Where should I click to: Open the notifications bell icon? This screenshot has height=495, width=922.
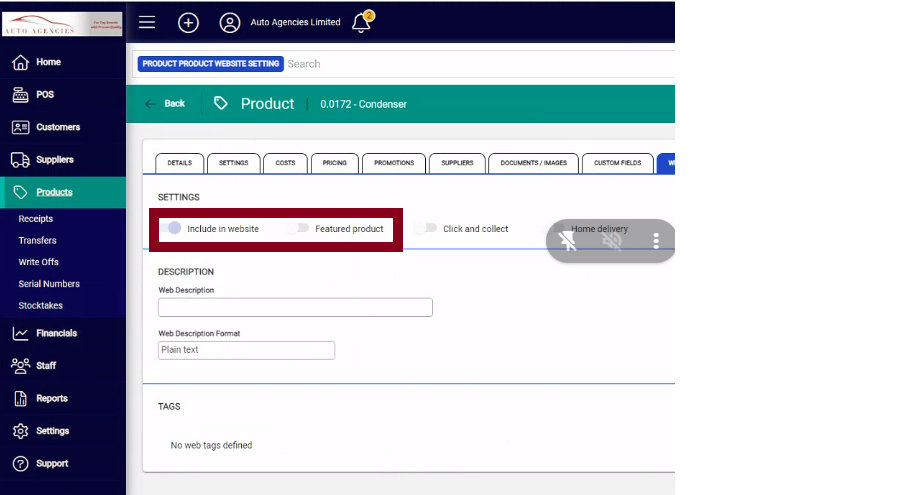pyautogui.click(x=361, y=22)
